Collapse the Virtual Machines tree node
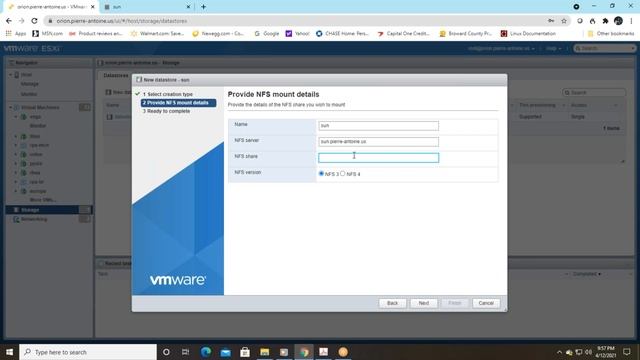640x360 pixels. pos(11,107)
